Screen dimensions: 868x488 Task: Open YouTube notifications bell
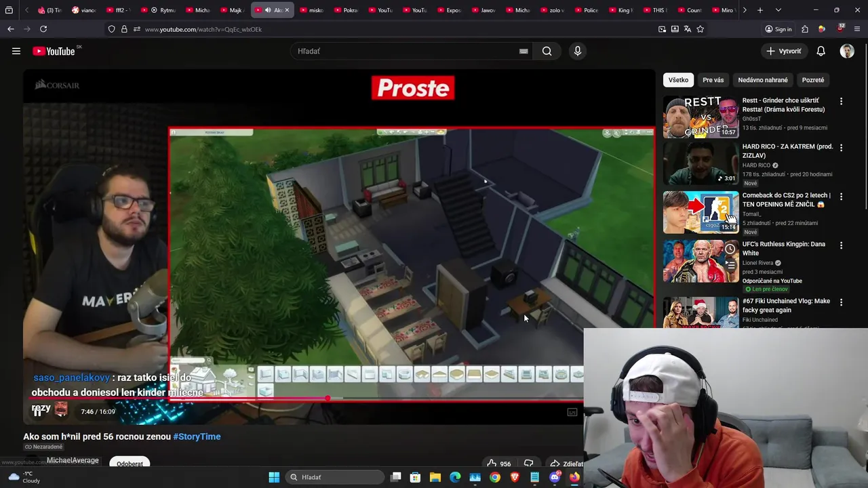click(x=821, y=51)
